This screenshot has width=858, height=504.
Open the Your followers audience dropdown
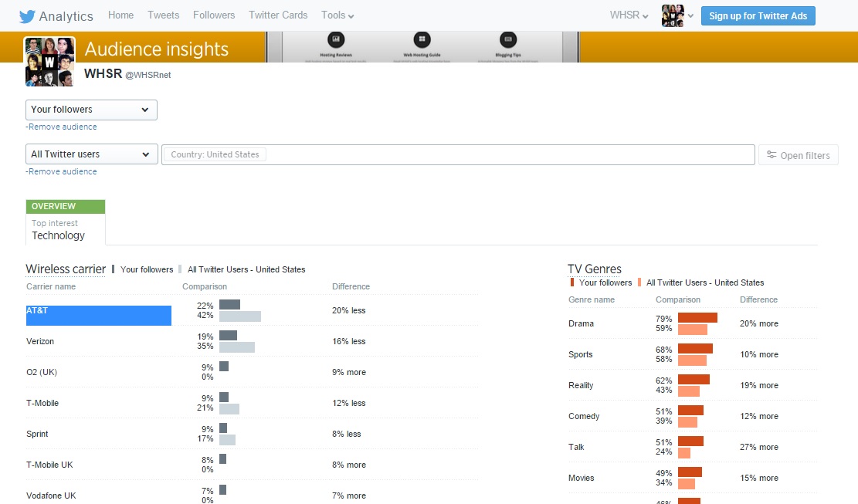pyautogui.click(x=91, y=110)
